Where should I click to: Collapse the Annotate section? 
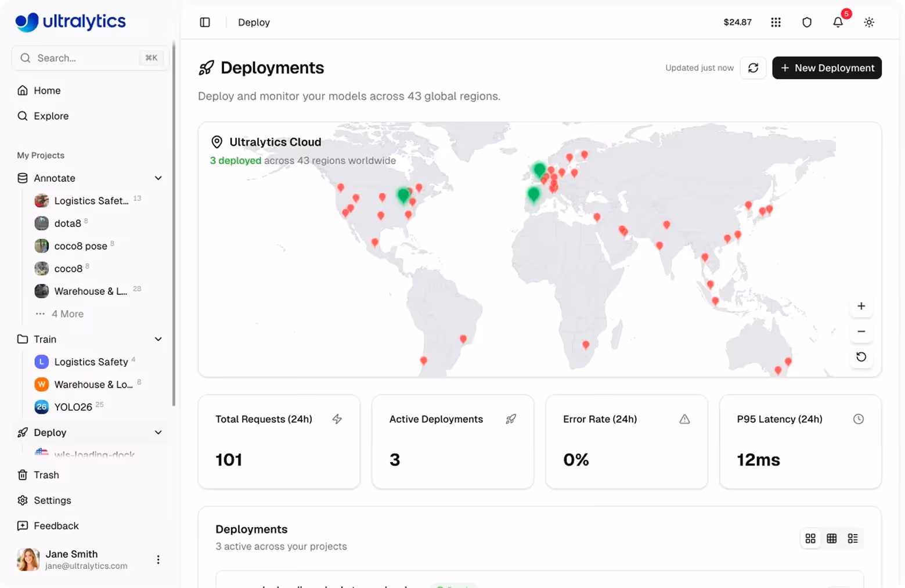[x=158, y=178]
